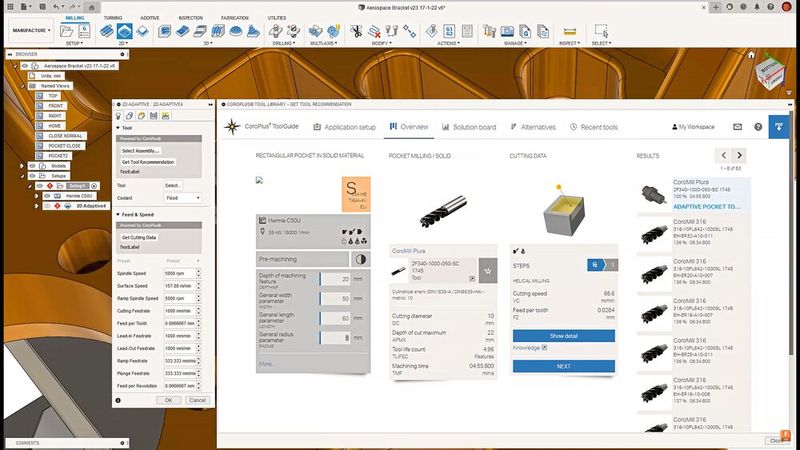Viewport: 800px width, 450px height.
Task: Toggle visibility of Models folder
Action: click(32, 166)
